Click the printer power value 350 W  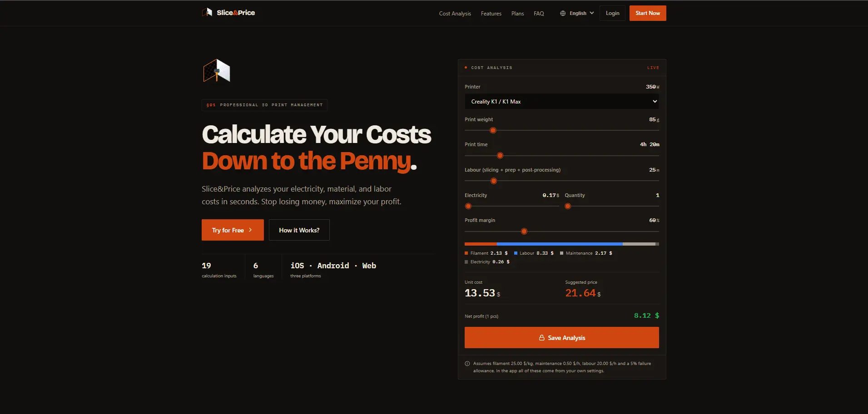tap(653, 87)
